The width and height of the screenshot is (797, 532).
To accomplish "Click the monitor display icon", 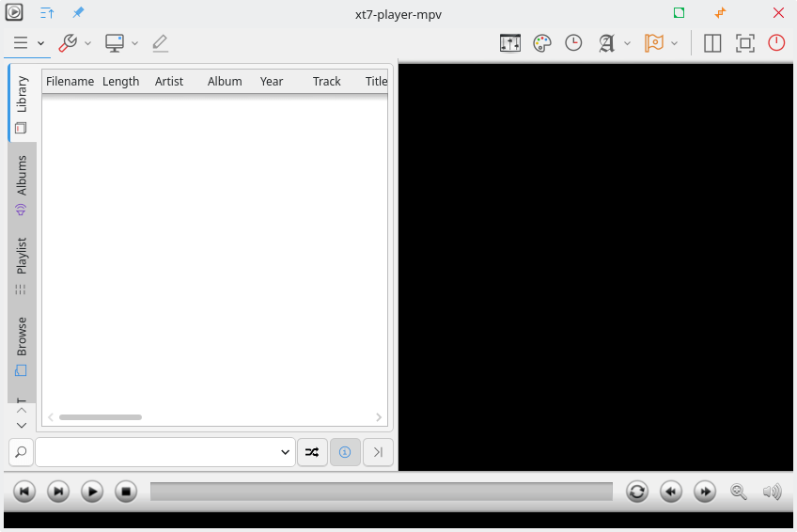I will pyautogui.click(x=115, y=42).
